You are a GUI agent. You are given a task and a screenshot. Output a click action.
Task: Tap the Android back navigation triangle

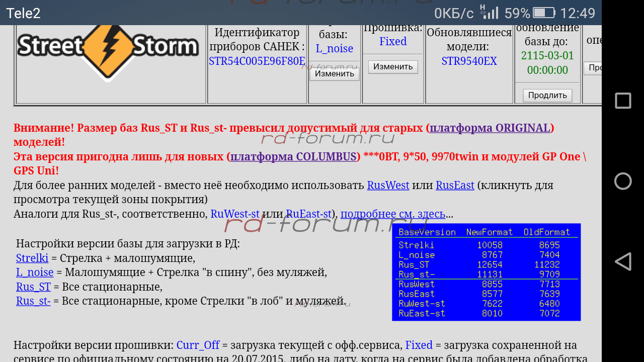coord(623,261)
